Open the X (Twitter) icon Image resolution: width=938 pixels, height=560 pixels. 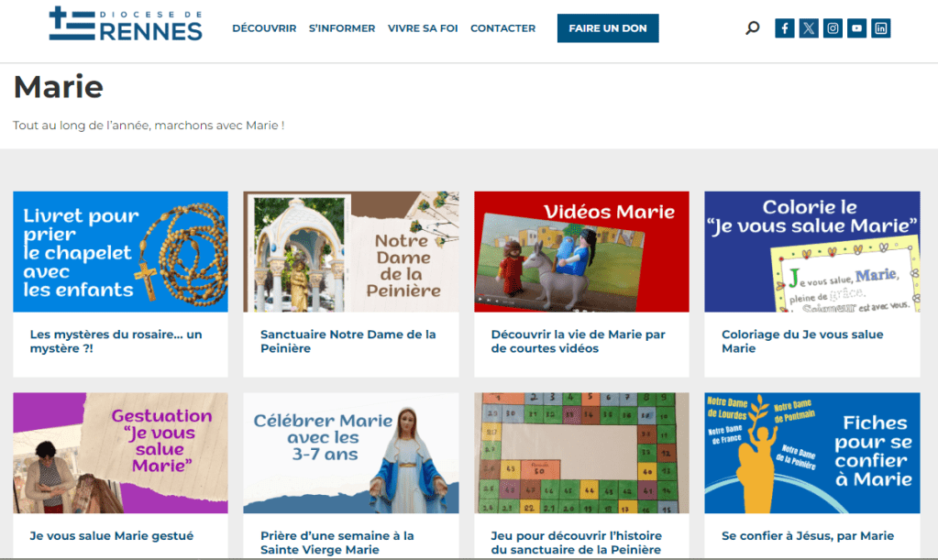[809, 28]
